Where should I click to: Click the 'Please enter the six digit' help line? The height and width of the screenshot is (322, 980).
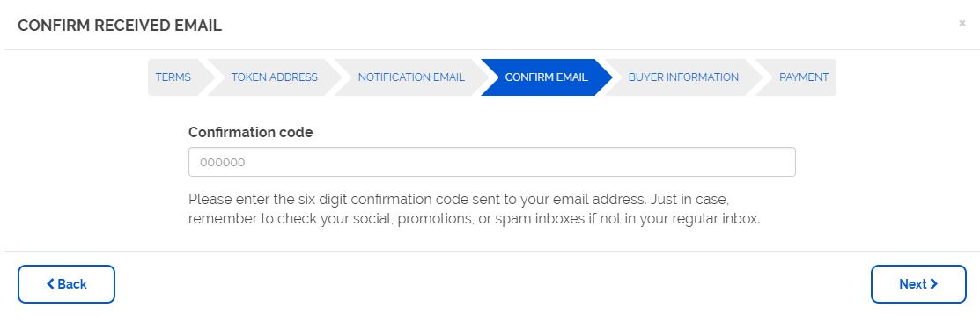[x=460, y=201]
